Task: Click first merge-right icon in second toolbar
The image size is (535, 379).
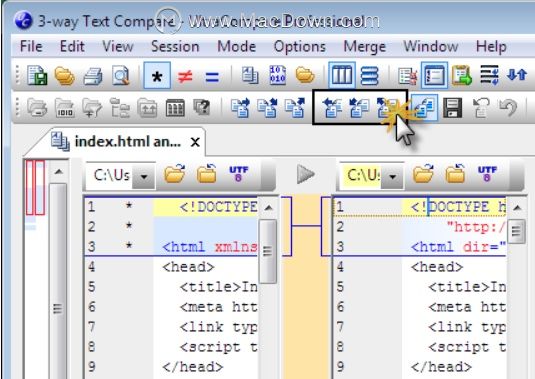Action: tap(240, 107)
